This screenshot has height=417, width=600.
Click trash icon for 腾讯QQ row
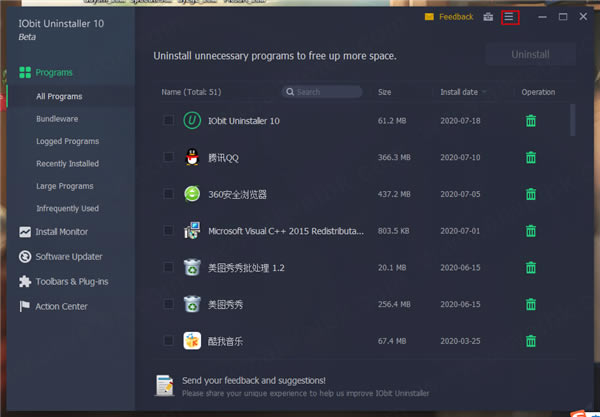click(531, 157)
